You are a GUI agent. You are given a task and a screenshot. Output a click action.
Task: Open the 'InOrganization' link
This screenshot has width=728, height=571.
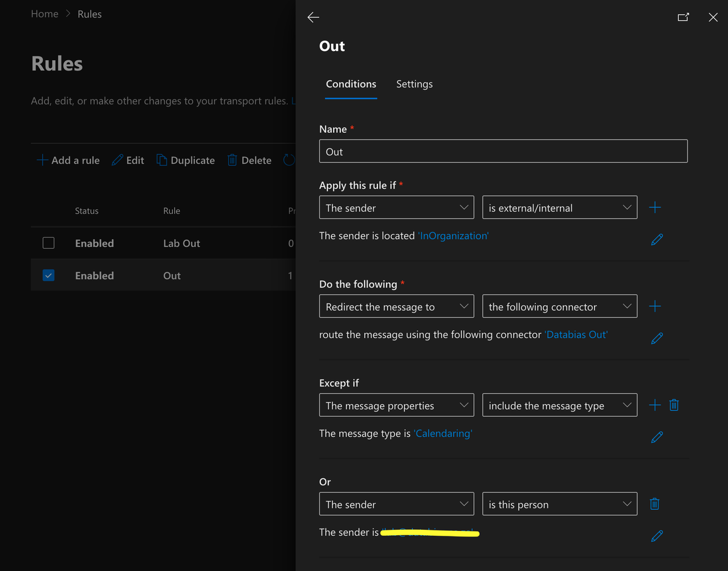coord(453,236)
